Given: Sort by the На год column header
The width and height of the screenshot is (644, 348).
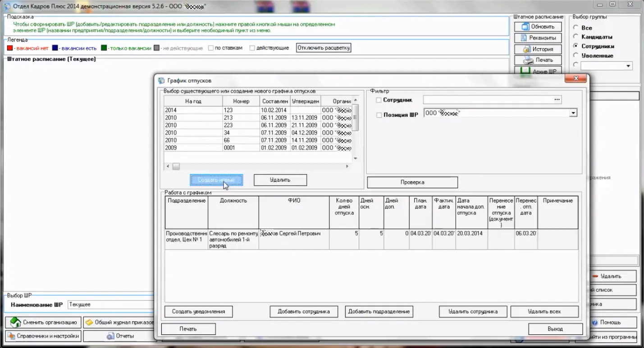Looking at the screenshot, I should click(x=193, y=101).
